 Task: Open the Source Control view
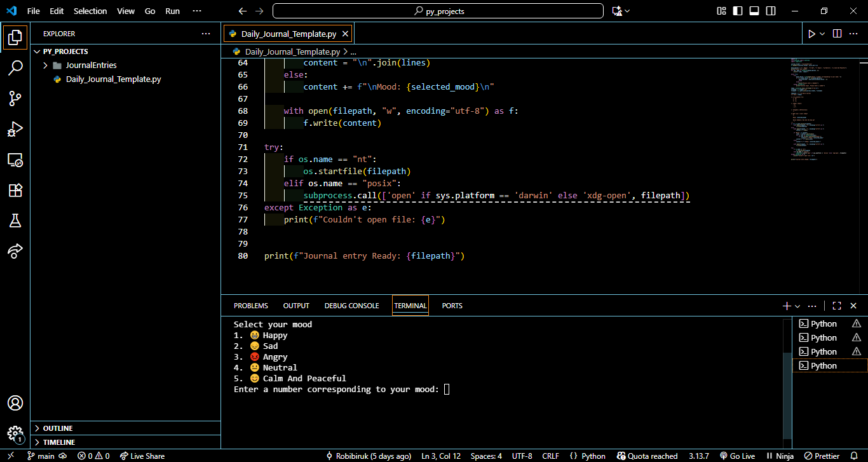(x=15, y=99)
